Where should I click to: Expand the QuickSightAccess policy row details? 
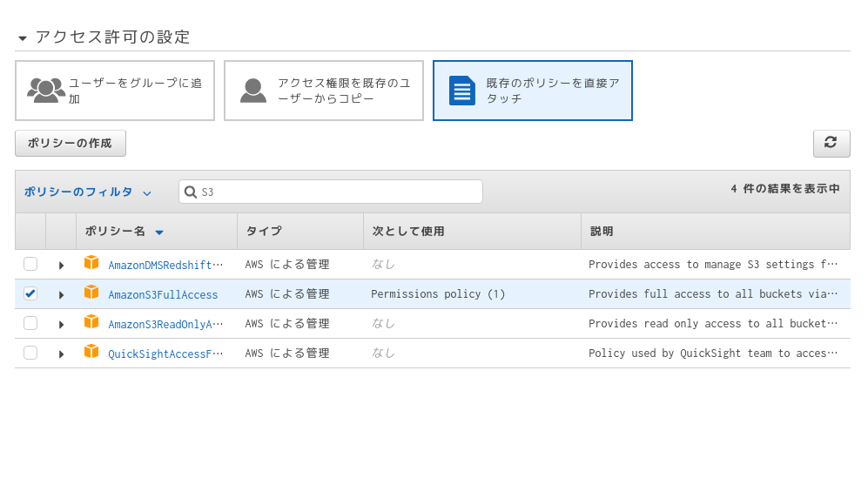click(x=62, y=354)
